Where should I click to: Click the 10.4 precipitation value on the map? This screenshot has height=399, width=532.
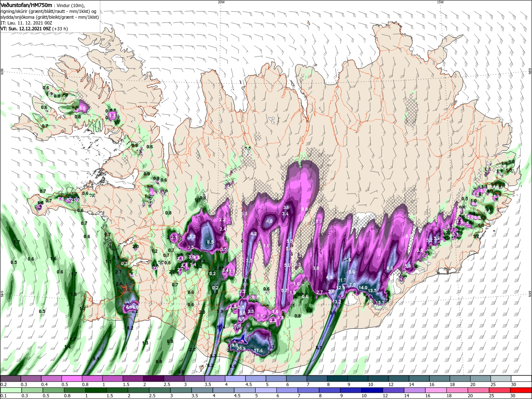point(221,328)
